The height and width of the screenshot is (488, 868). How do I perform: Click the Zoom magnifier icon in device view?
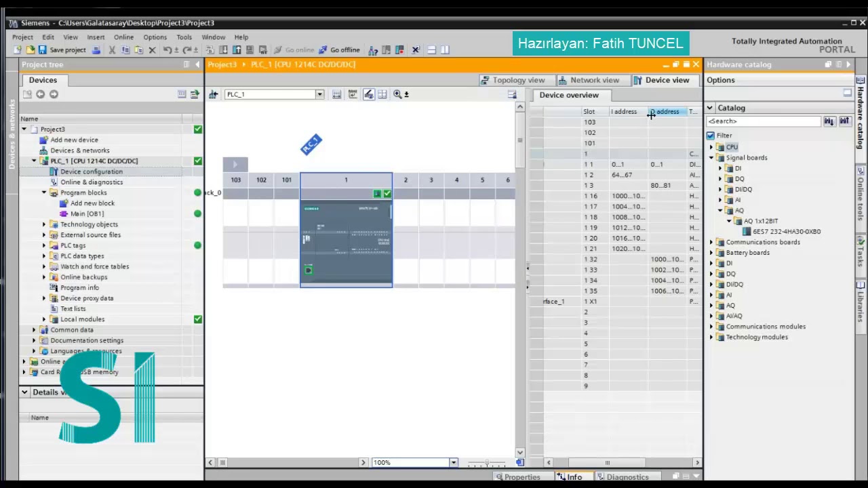pos(397,94)
